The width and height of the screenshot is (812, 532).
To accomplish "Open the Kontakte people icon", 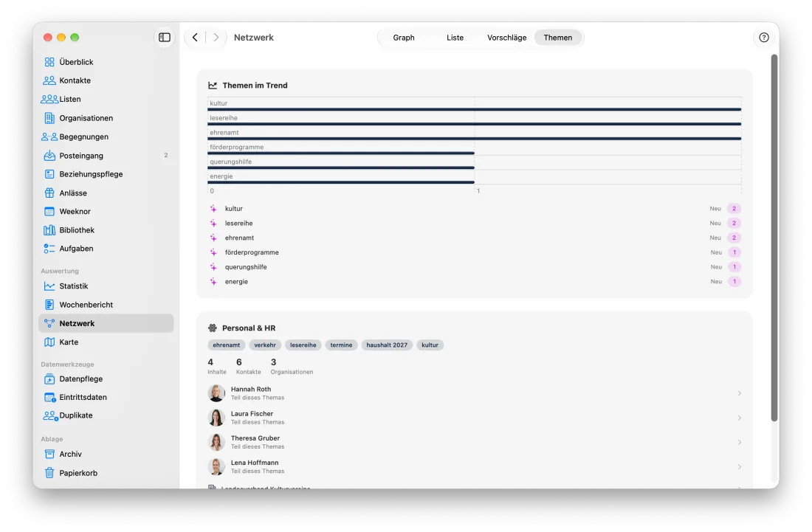I will tap(49, 80).
